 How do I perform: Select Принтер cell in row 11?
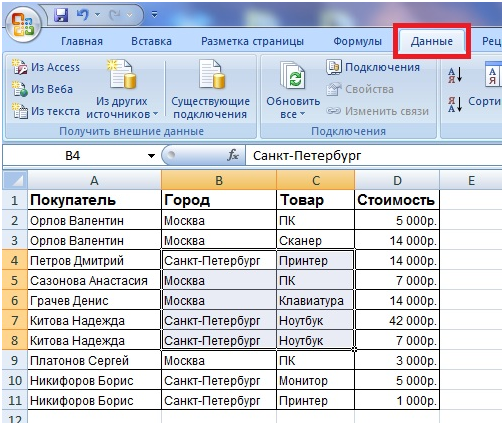pos(316,400)
